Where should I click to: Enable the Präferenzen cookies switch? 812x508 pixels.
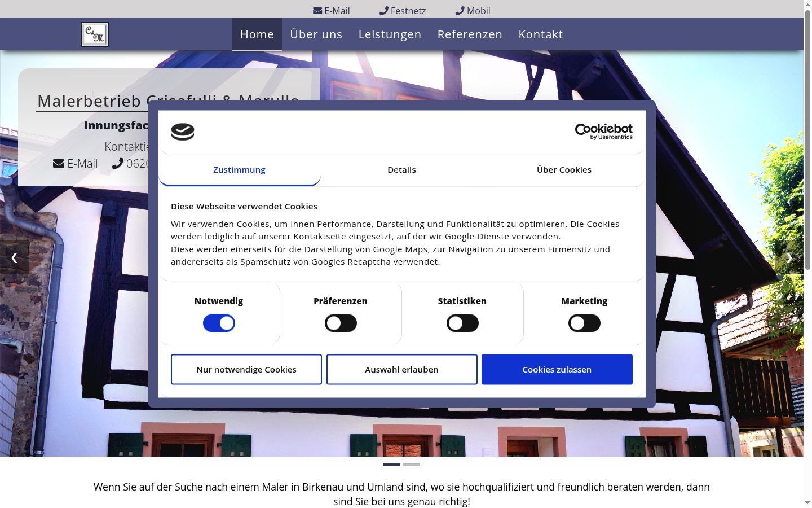[341, 323]
